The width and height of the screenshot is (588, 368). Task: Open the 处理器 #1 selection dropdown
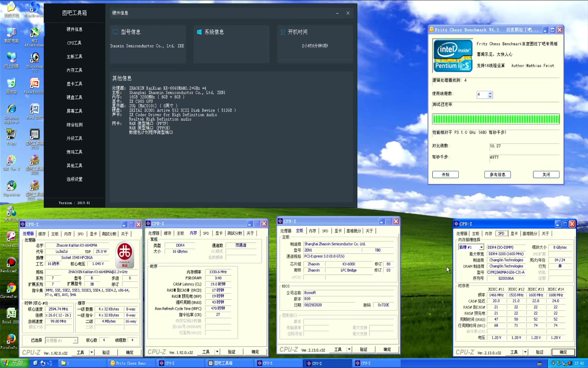pyautogui.click(x=75, y=340)
